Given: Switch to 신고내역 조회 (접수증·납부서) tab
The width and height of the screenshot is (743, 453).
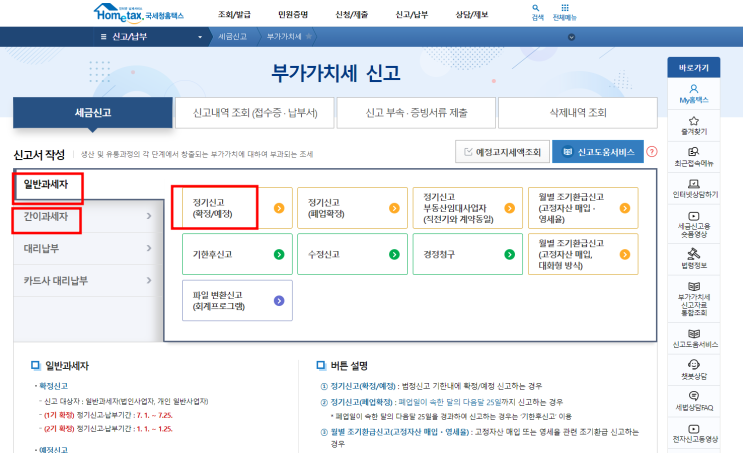Looking at the screenshot, I should pos(255,113).
